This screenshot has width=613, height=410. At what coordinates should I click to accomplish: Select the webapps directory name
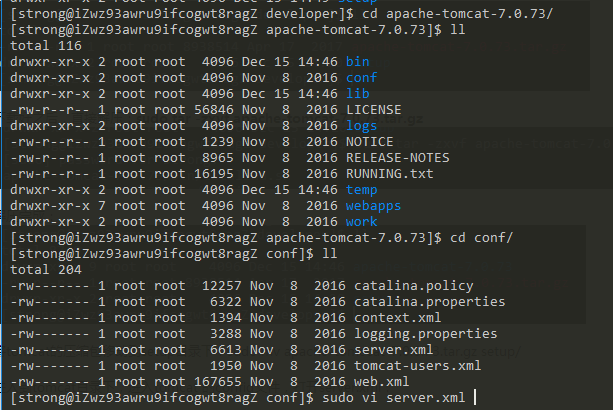(373, 206)
